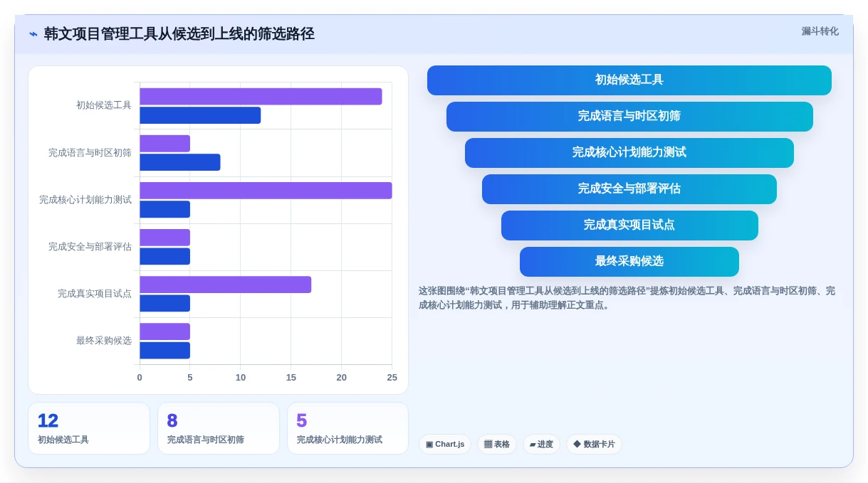Click the 漏斗转化 badge in header
Viewport: 868px width, 483px height.
[820, 31]
